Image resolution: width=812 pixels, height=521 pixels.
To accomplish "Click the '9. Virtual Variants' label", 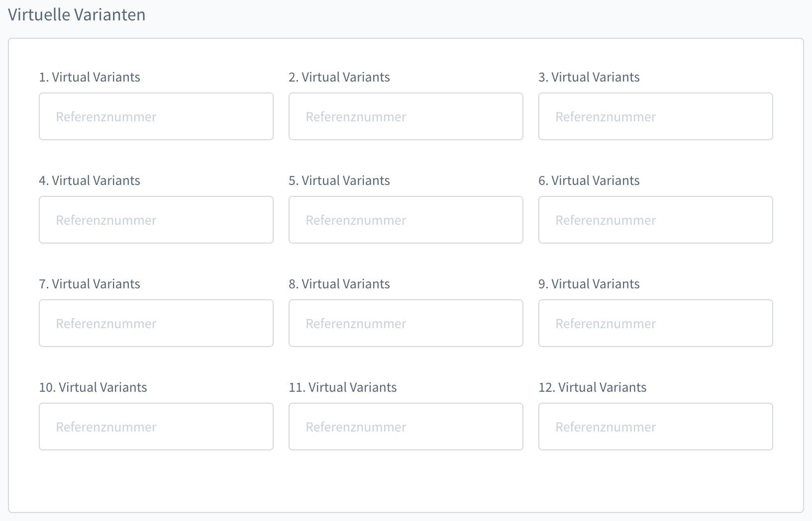I will pos(589,284).
